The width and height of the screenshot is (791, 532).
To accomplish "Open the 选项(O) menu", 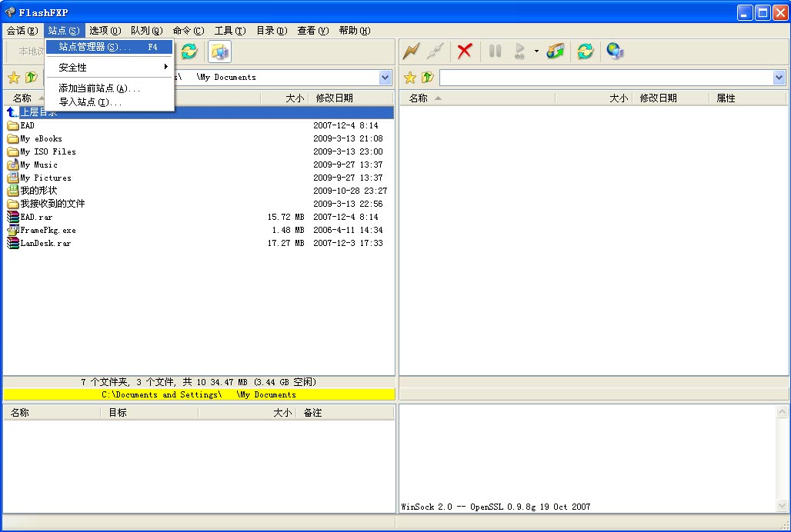I will pos(105,31).
